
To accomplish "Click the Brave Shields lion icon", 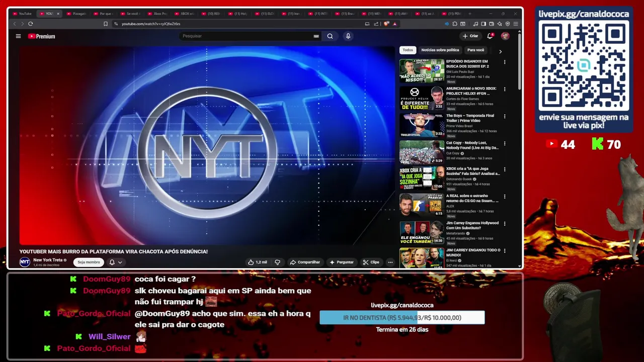I will 386,24.
